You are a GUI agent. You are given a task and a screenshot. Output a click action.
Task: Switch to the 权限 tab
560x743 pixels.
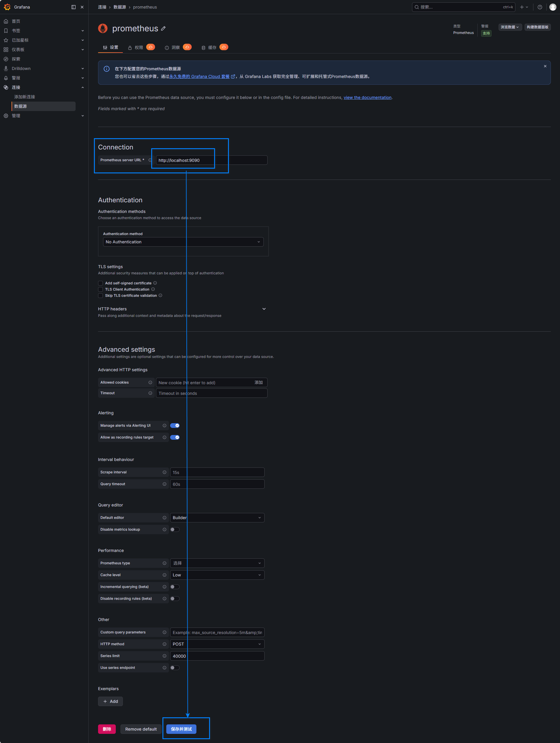pyautogui.click(x=141, y=47)
